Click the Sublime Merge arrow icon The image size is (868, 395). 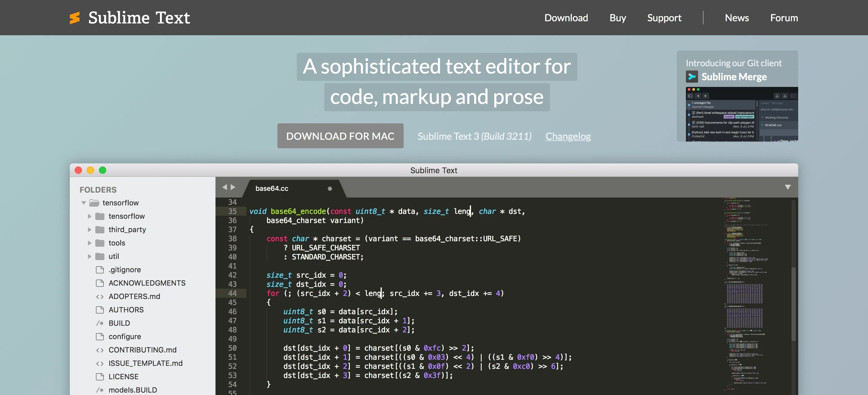point(691,77)
